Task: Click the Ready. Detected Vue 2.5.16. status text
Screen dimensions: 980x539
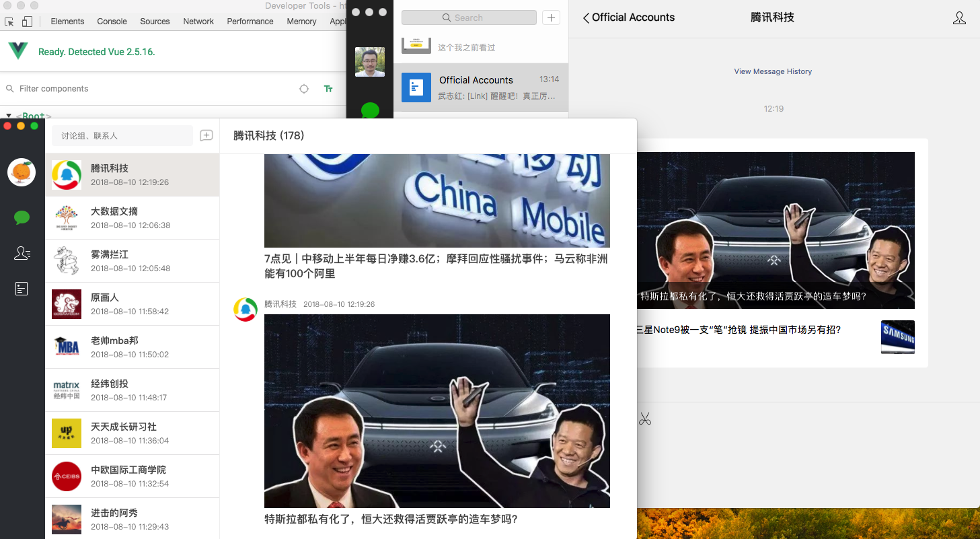Action: click(97, 52)
